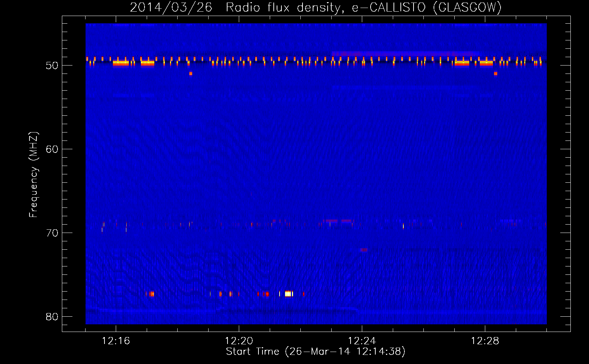This screenshot has width=589, height=364.
Task: Click the orange spot below 50 MHz near 12:28
Action: (495, 74)
